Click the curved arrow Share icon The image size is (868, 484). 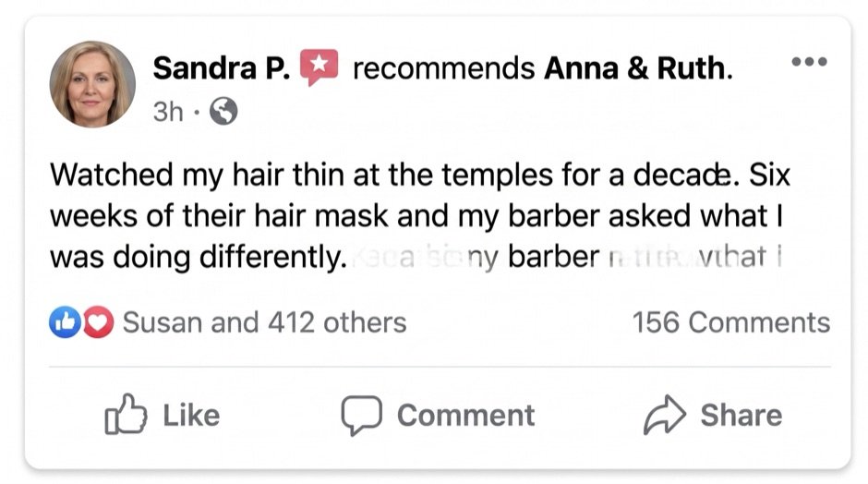[664, 414]
